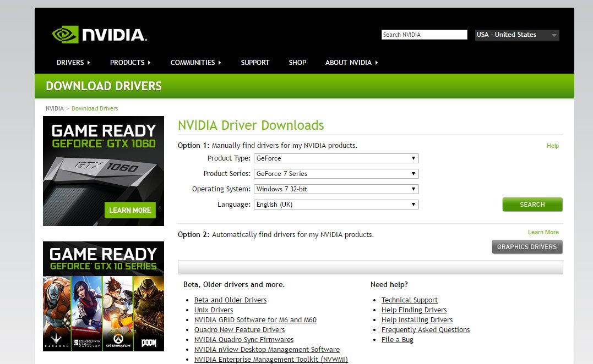Expand the Operating System dropdown

tap(336, 189)
